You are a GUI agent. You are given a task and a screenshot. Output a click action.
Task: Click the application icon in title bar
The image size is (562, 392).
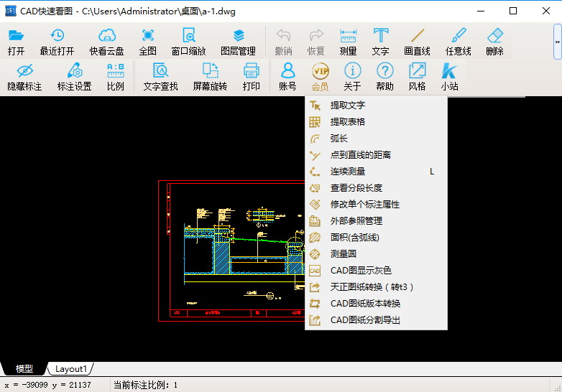click(10, 11)
